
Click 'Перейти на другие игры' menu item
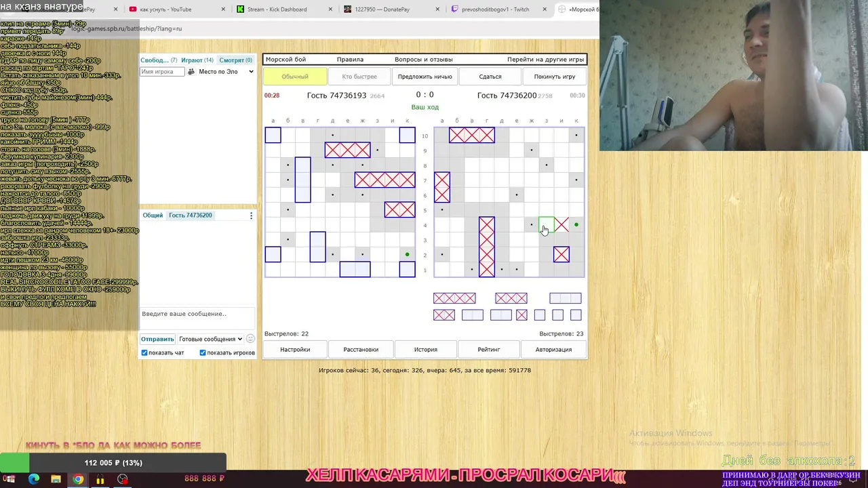[545, 60]
